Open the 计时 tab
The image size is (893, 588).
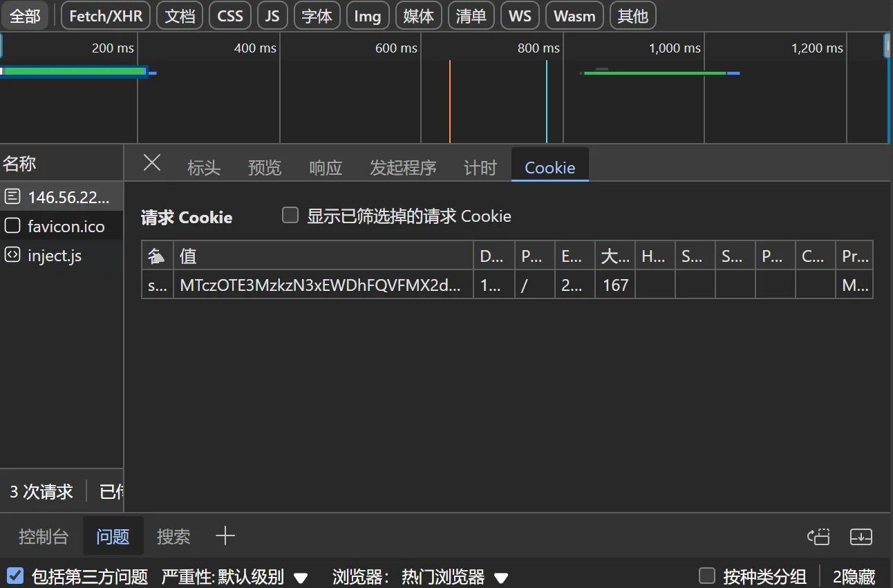click(x=480, y=168)
